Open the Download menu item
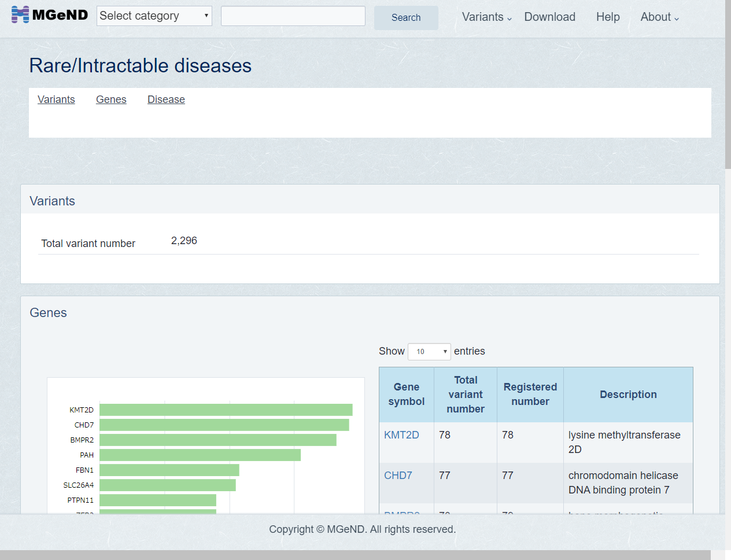 [x=549, y=17]
